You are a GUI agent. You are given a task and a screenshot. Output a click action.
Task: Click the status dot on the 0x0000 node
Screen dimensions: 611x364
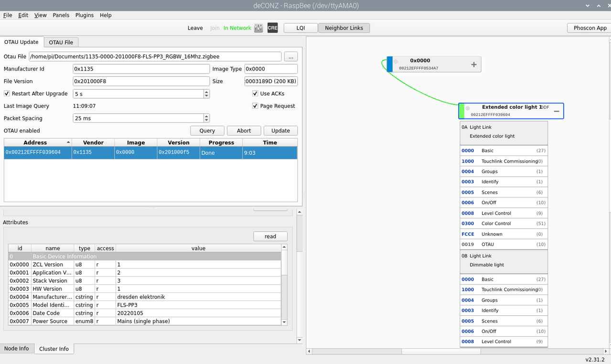click(396, 62)
